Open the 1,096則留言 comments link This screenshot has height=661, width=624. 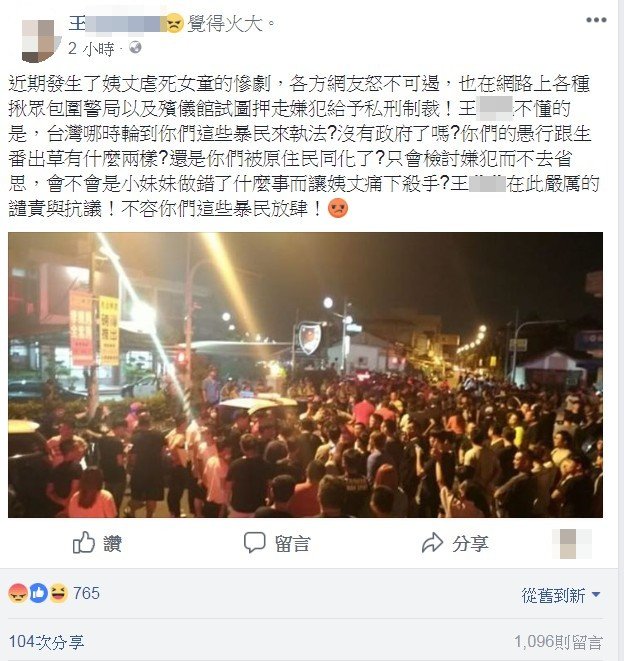pyautogui.click(x=558, y=642)
